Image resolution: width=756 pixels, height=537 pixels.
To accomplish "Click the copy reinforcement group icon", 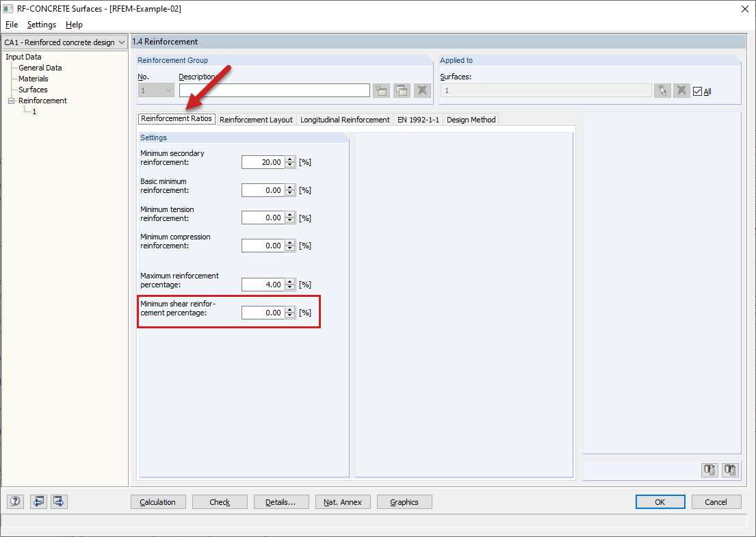I will click(x=402, y=90).
